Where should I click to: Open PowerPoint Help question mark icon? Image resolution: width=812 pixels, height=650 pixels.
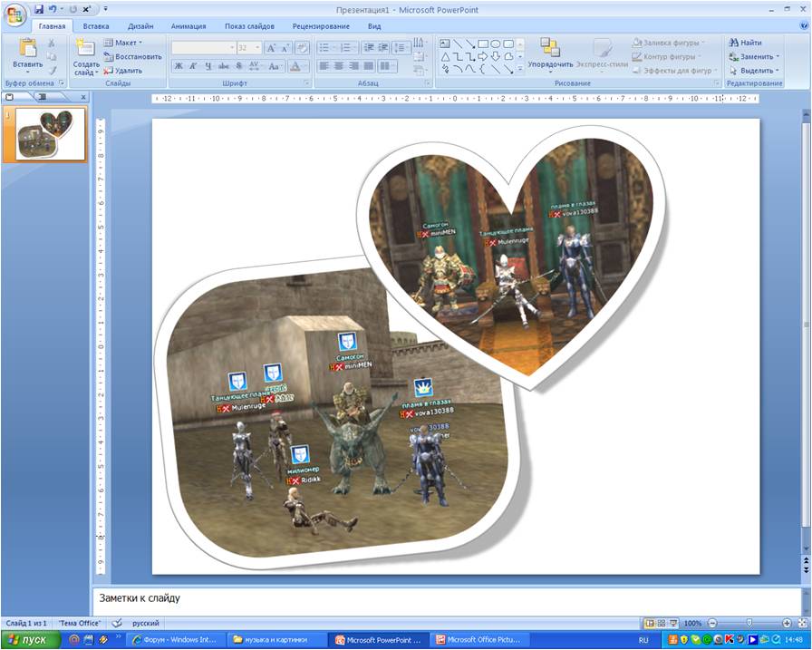pyautogui.click(x=804, y=24)
